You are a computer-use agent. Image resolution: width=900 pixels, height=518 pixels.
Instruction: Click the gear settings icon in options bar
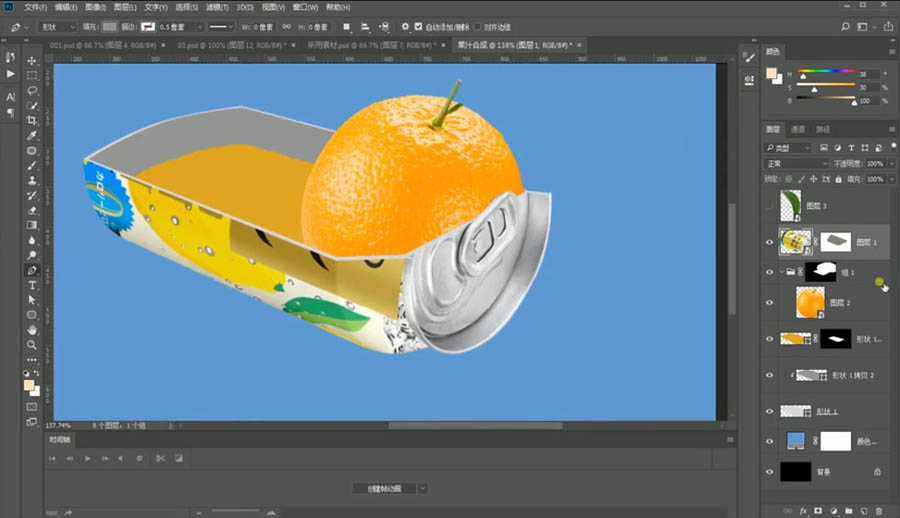click(405, 26)
